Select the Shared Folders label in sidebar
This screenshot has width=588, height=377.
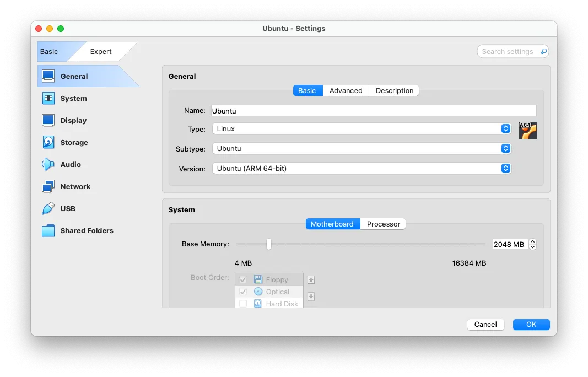87,231
